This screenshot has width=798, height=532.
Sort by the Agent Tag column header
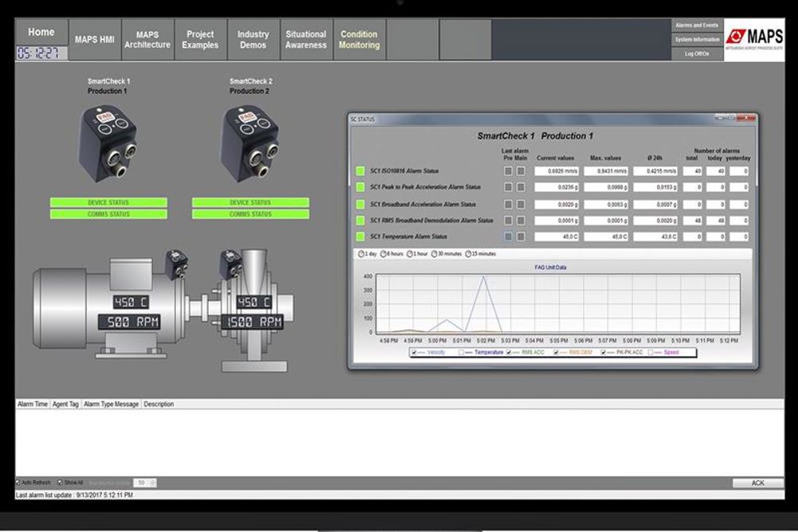65,405
